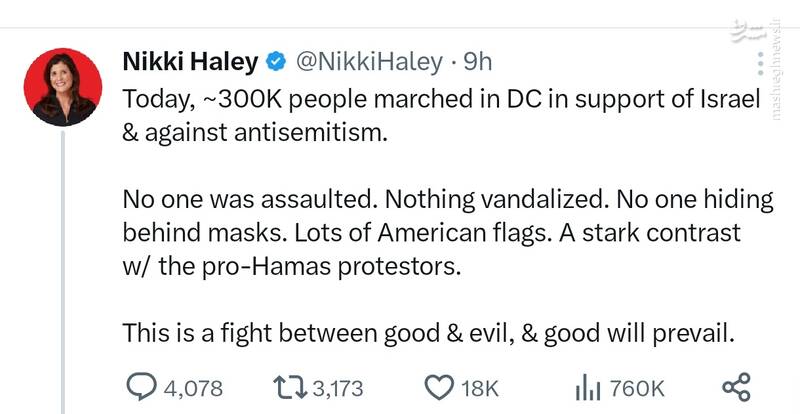Click the blue verified badge next to Nikki Haley
Image resolution: width=800 pixels, height=414 pixels.
pyautogui.click(x=274, y=63)
